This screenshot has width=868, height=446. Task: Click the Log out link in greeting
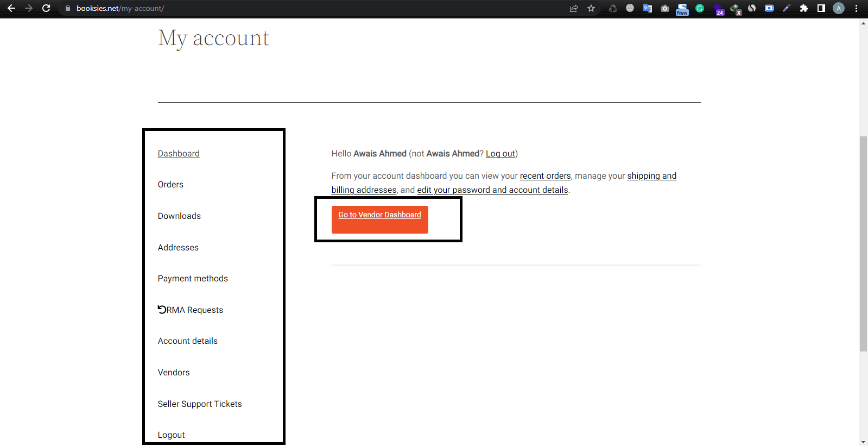pos(500,154)
